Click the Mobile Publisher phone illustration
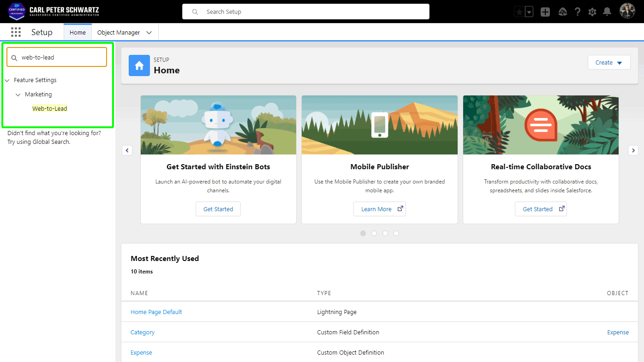Viewport: 644px width, 362px height. [x=380, y=125]
